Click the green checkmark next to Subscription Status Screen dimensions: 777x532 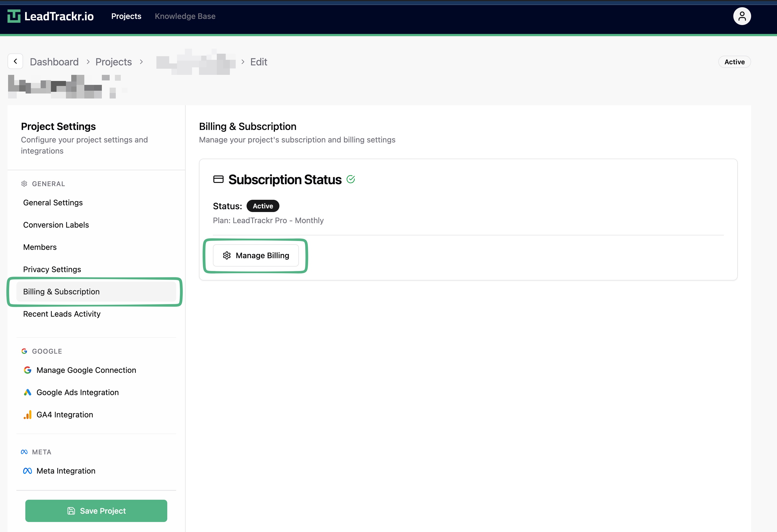(x=351, y=179)
